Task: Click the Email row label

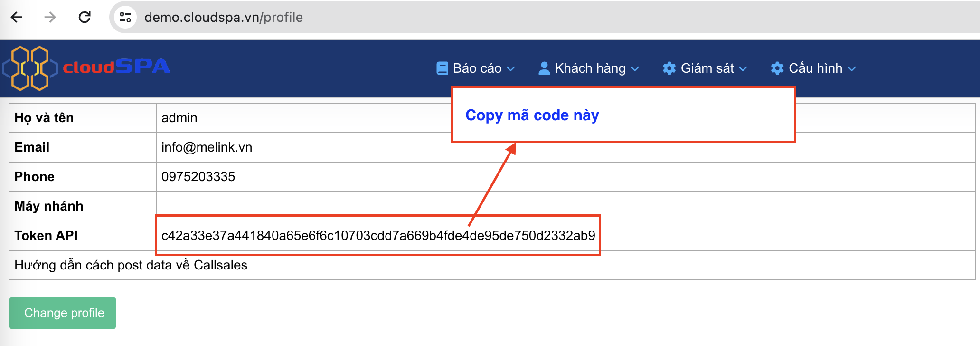Action: (32, 147)
